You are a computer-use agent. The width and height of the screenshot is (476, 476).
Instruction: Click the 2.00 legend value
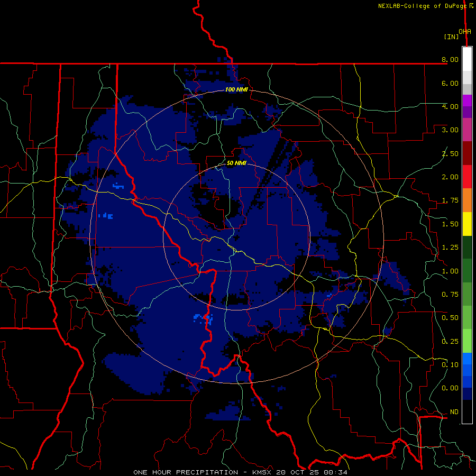pyautogui.click(x=450, y=177)
